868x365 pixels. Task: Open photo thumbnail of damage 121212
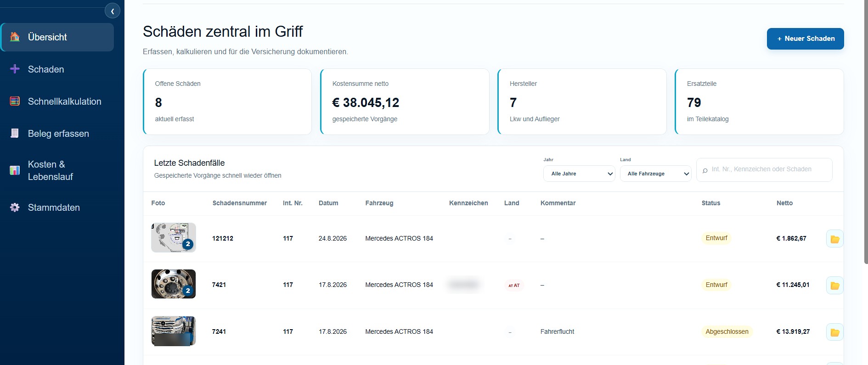click(174, 238)
